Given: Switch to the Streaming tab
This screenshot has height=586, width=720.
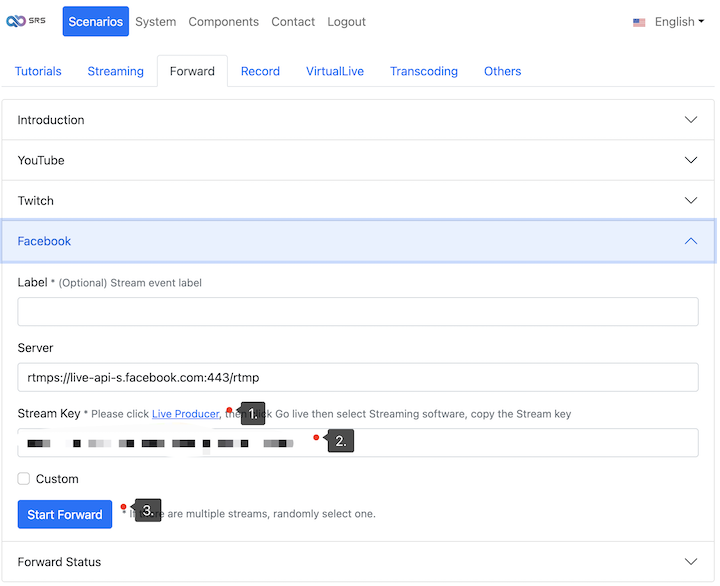Looking at the screenshot, I should pyautogui.click(x=116, y=71).
